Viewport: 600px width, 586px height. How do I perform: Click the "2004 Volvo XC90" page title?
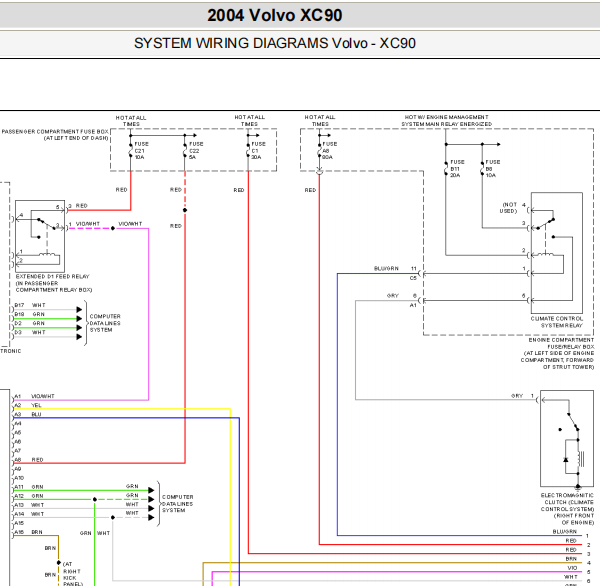click(274, 15)
